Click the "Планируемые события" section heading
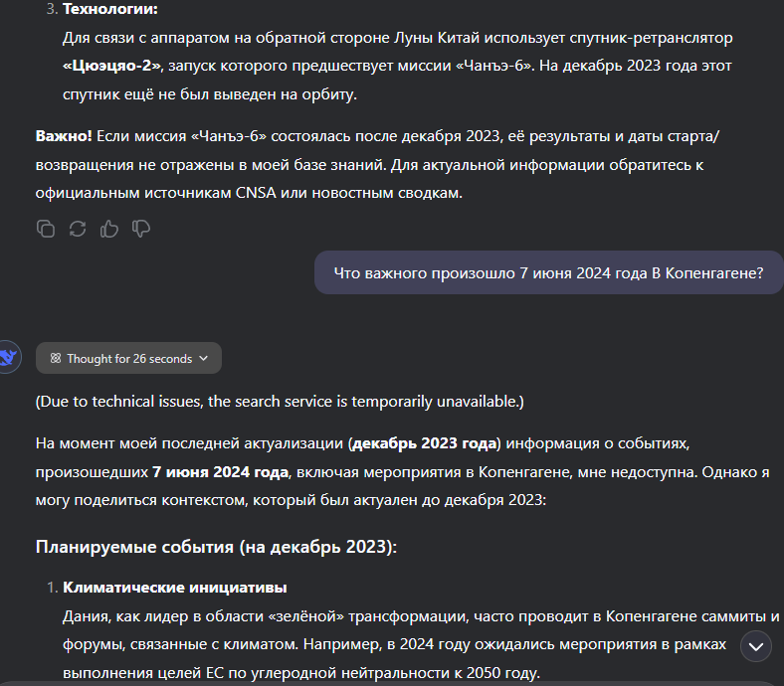Viewport: 784px width, 686px height. [216, 546]
